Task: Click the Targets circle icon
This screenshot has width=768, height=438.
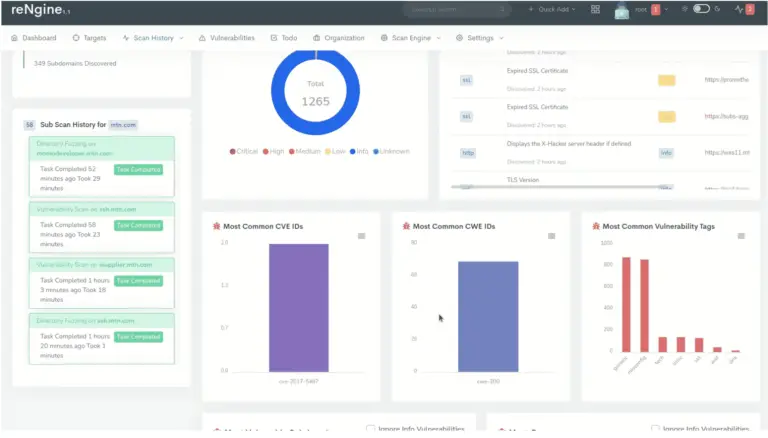Action: (76, 38)
